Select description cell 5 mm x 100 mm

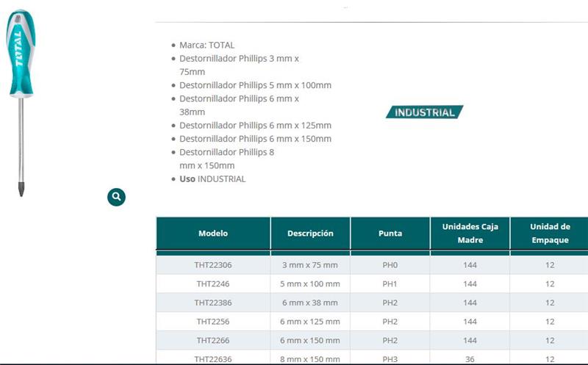[x=310, y=283]
